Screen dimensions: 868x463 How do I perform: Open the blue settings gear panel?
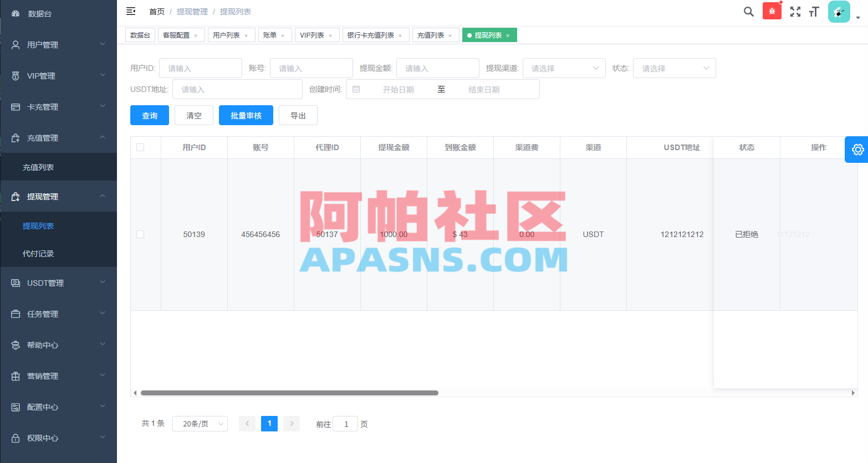tap(857, 150)
